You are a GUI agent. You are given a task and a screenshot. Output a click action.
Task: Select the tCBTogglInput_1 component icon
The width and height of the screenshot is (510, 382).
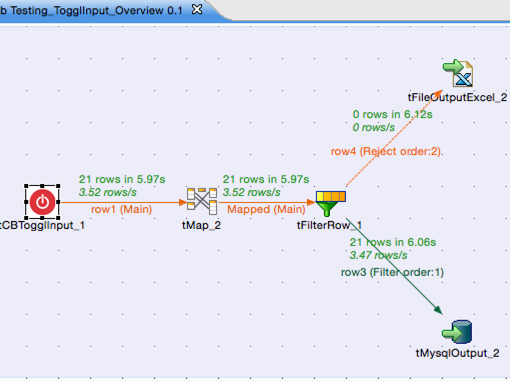coord(42,202)
